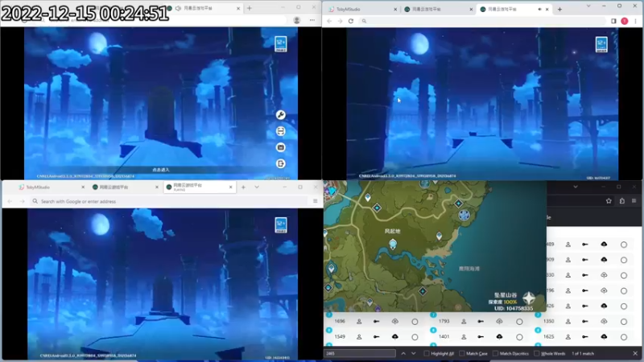Click the audio speaker icon on Edge tab

(178, 8)
